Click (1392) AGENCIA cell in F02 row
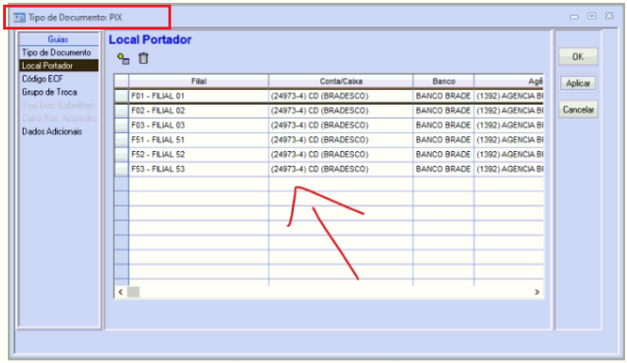 [x=509, y=111]
